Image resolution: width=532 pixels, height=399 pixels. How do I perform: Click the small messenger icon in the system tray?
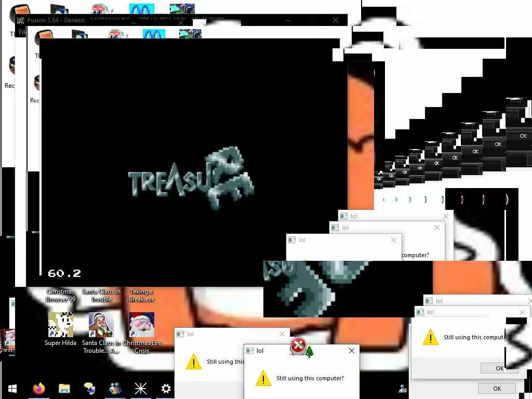pos(403,388)
